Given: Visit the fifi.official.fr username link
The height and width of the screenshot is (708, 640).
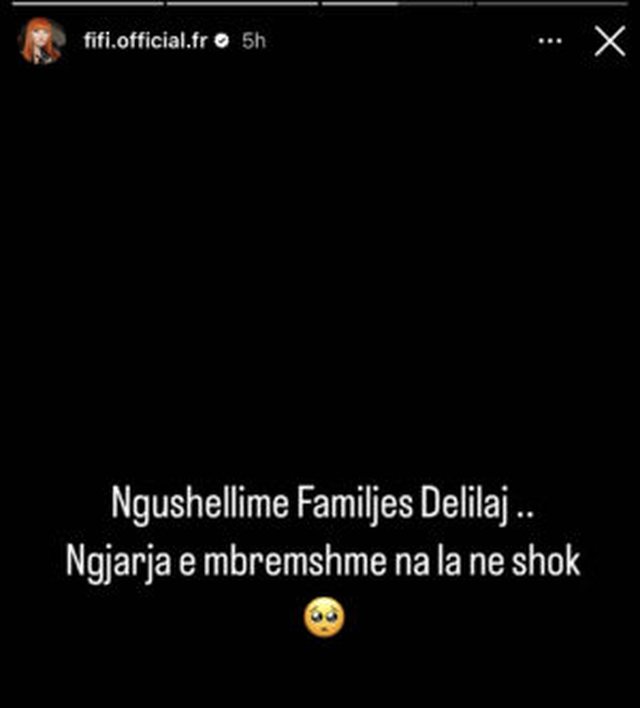Looking at the screenshot, I should pyautogui.click(x=145, y=41).
